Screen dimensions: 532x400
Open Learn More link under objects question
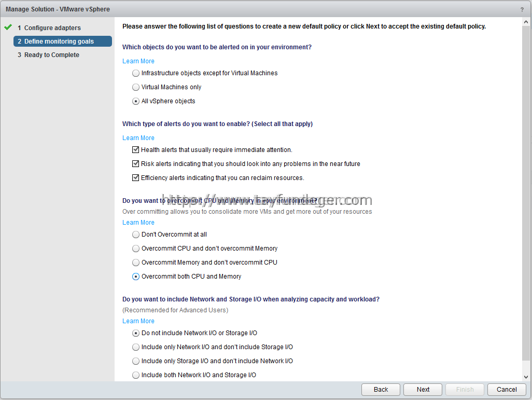pyautogui.click(x=138, y=61)
